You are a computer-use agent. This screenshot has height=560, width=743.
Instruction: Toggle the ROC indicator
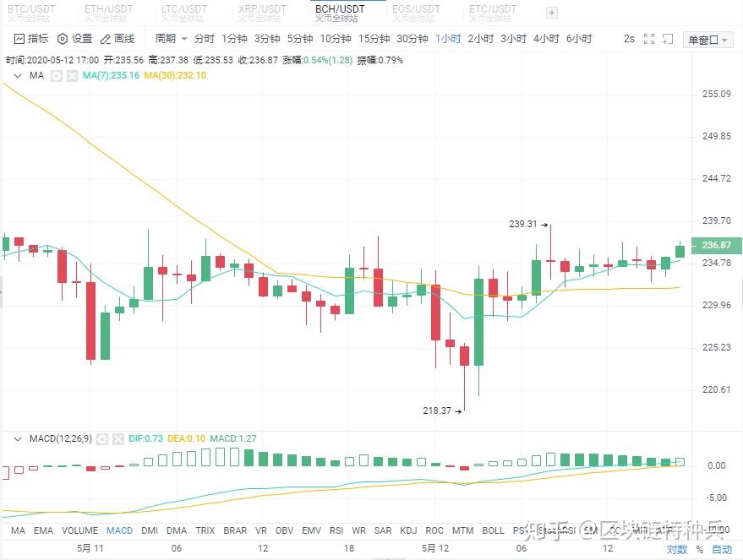tap(434, 530)
